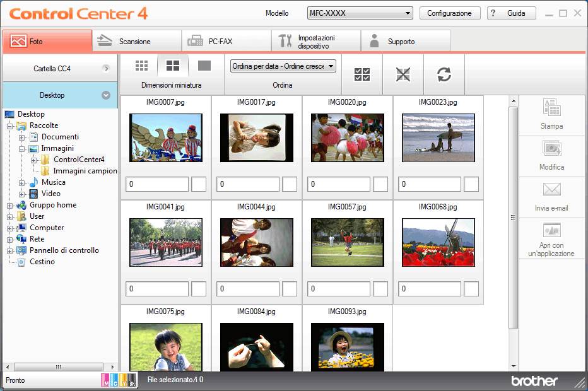Open the Supporto tab
Image resolution: width=588 pixels, height=391 pixels.
406,41
